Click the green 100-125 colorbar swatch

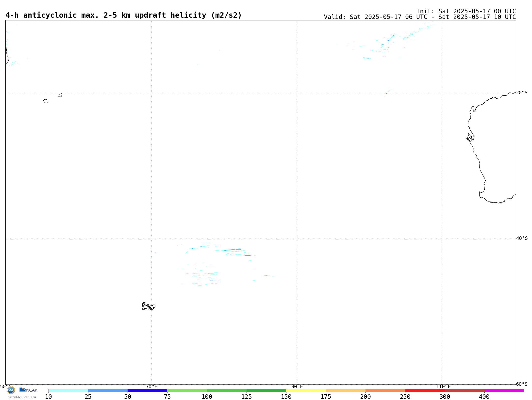click(x=227, y=390)
